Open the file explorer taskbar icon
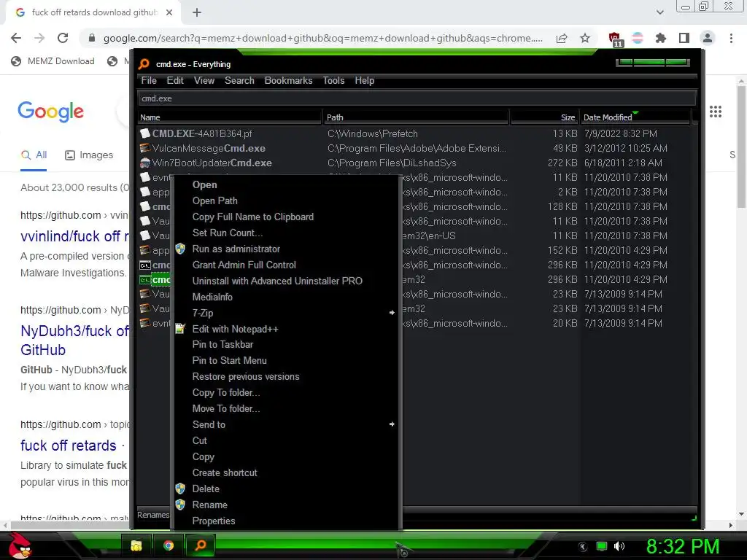The image size is (747, 560). pos(136,545)
